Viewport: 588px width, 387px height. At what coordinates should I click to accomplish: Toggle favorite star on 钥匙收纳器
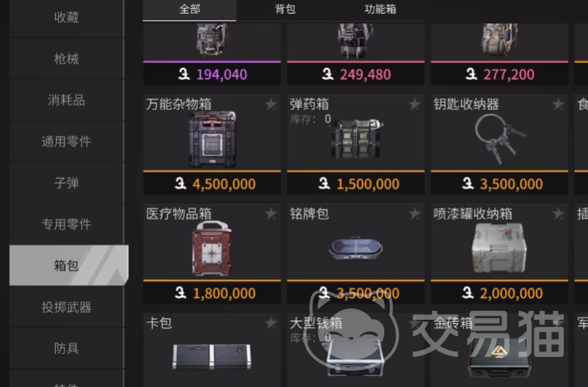click(558, 104)
